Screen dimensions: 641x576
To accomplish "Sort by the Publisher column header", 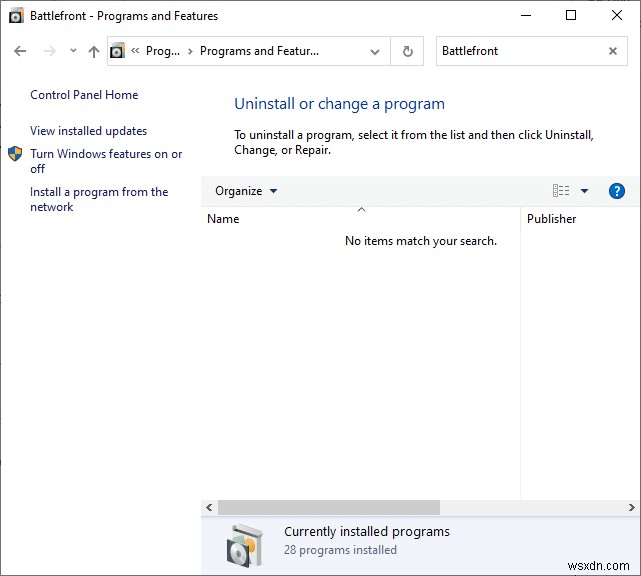I will click(580, 219).
